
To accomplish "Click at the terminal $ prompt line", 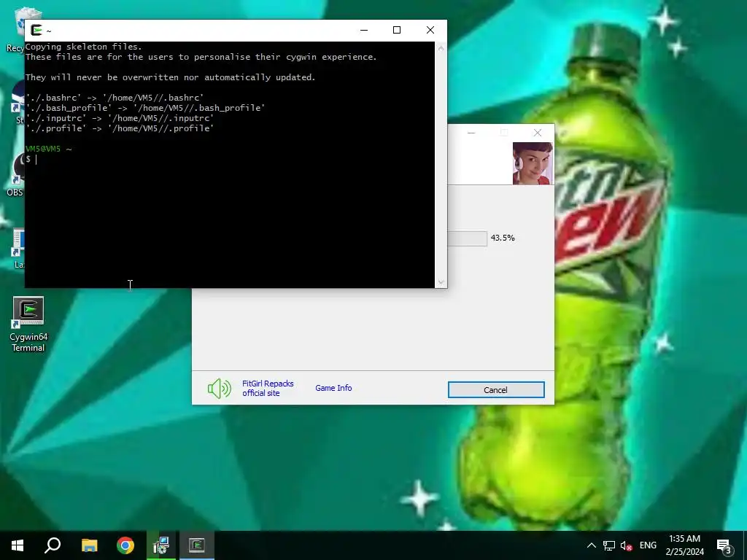I will [x=230, y=159].
